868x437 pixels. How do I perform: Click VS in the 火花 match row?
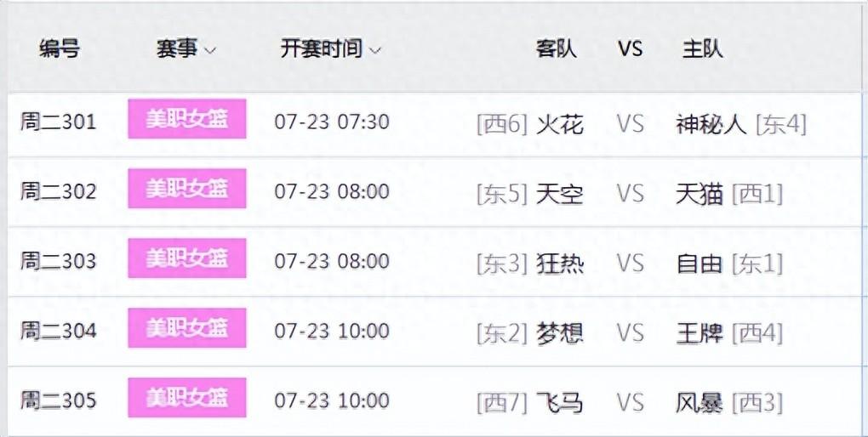click(x=631, y=125)
